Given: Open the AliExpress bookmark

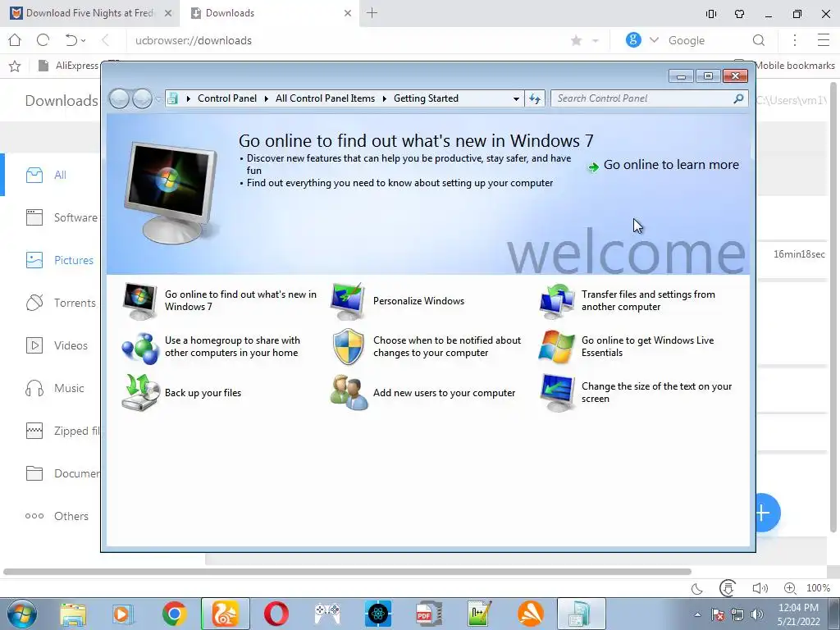Looking at the screenshot, I should coord(69,66).
